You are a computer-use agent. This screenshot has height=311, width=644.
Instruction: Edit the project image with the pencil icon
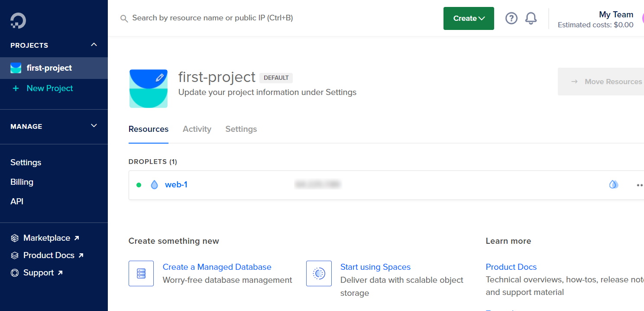click(x=160, y=78)
